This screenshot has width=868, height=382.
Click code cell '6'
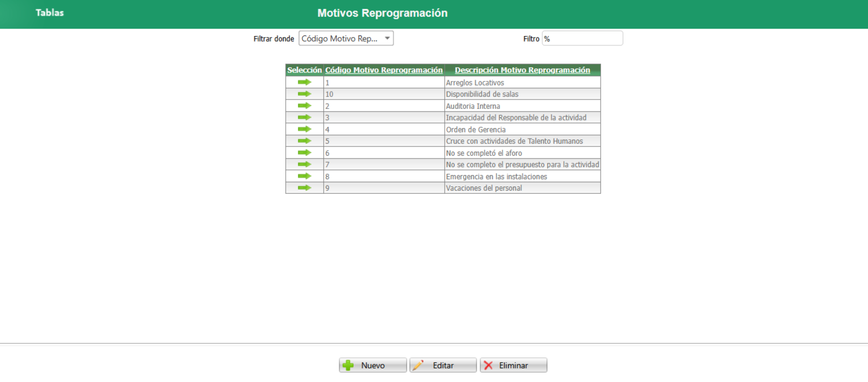(x=384, y=153)
